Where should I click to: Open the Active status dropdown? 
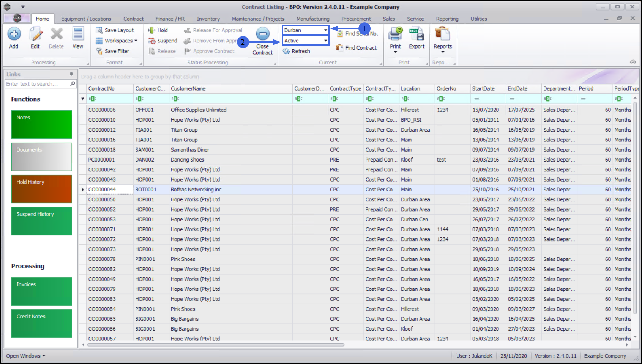[325, 41]
